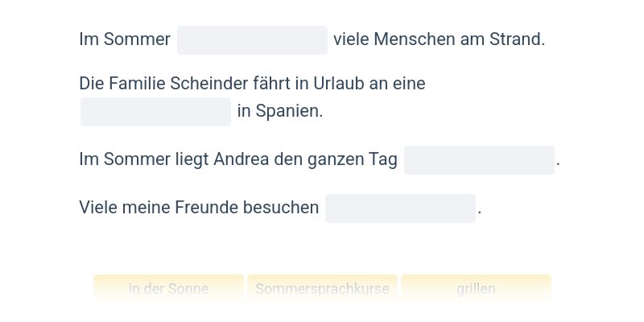Select the "grillen" word tile
This screenshot has width=644, height=322.
[x=476, y=289]
